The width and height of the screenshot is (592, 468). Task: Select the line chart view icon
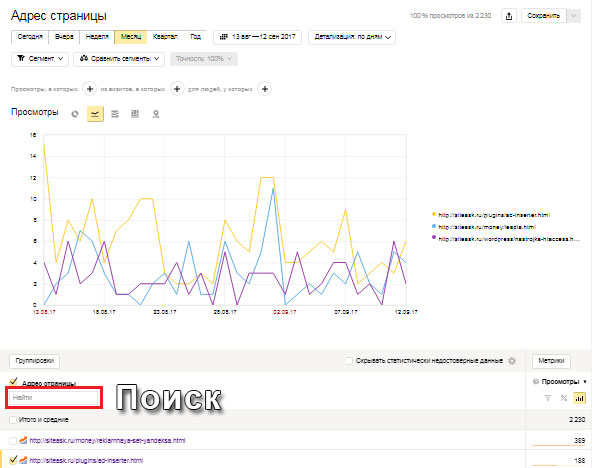click(95, 114)
